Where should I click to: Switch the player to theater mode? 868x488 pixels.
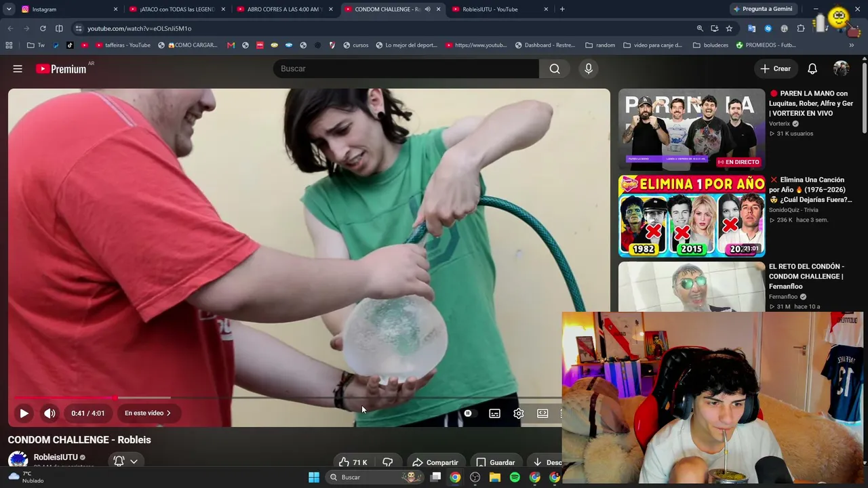pos(542,413)
